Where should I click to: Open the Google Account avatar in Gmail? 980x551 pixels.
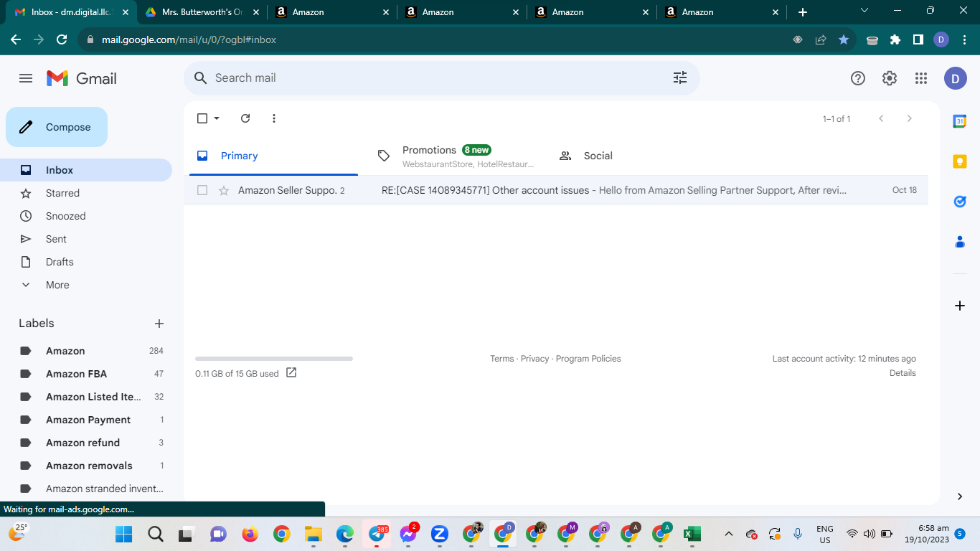click(x=956, y=78)
